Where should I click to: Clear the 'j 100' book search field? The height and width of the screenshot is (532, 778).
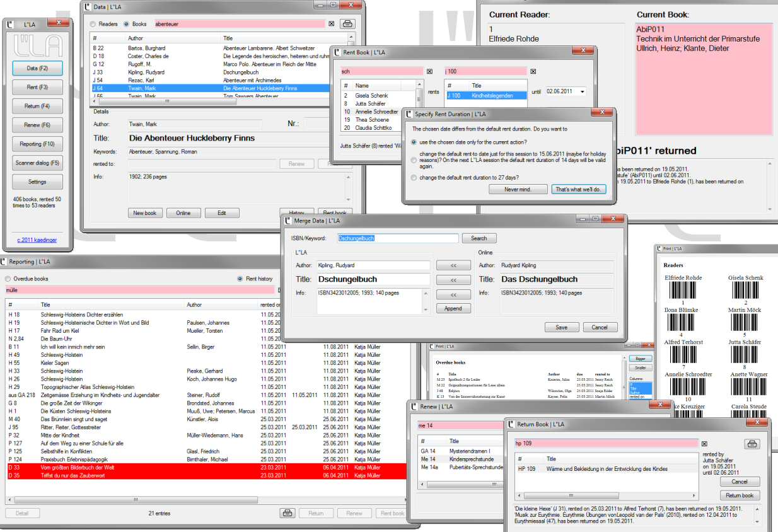(x=533, y=72)
